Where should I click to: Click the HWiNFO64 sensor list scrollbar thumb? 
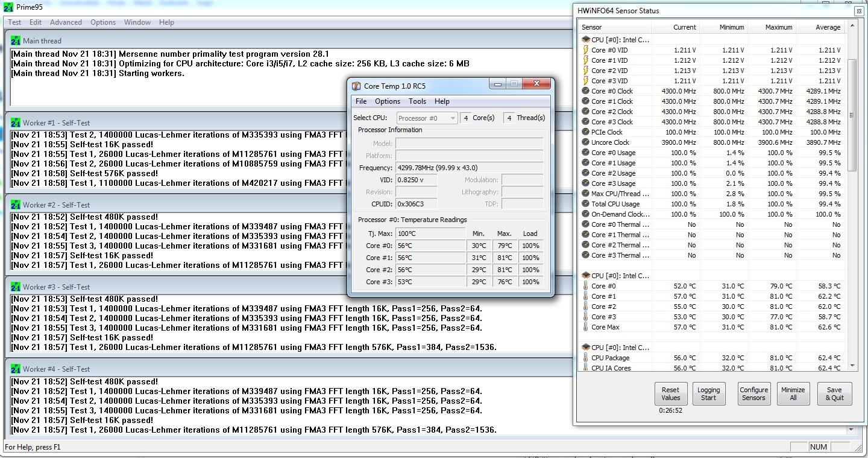click(852, 115)
